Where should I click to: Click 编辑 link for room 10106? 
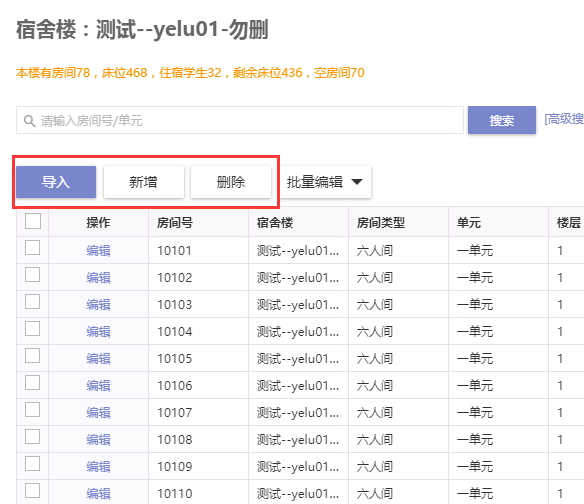(x=98, y=386)
